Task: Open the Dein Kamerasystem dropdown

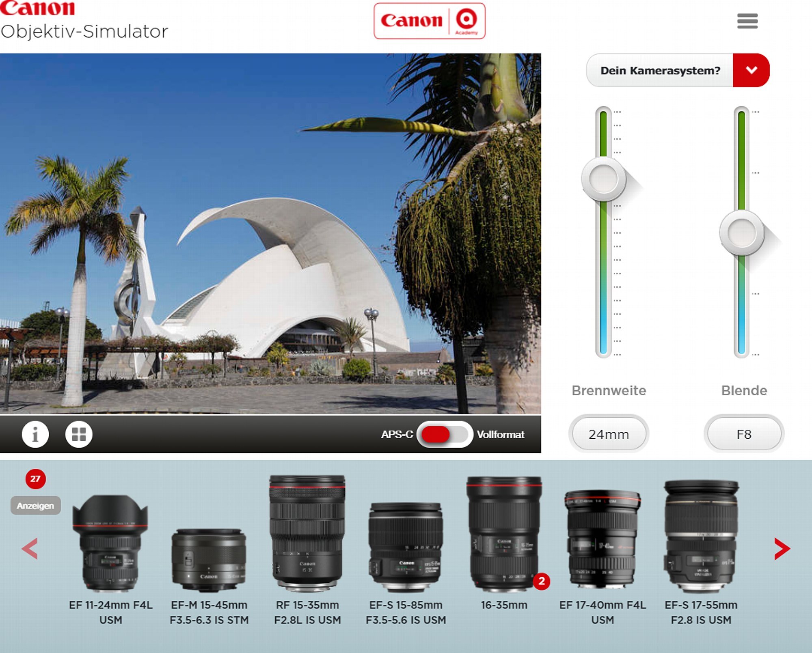Action: [x=660, y=70]
